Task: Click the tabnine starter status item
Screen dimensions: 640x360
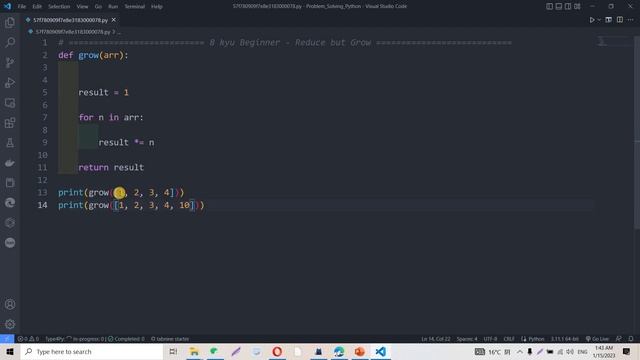Action: pos(170,339)
